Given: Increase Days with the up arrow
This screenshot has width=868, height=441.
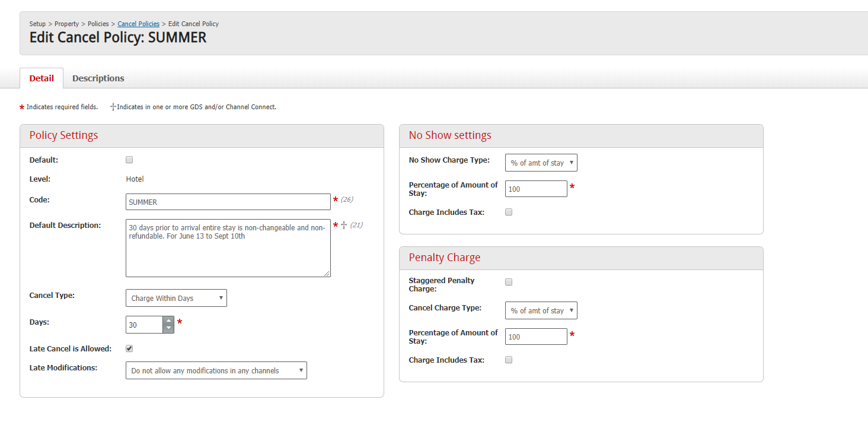Looking at the screenshot, I should pos(168,321).
